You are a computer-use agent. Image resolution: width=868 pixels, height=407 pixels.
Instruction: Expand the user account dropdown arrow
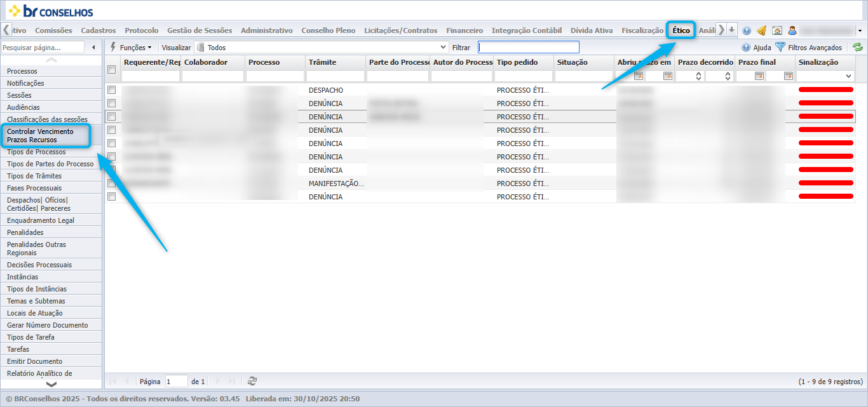coord(860,30)
